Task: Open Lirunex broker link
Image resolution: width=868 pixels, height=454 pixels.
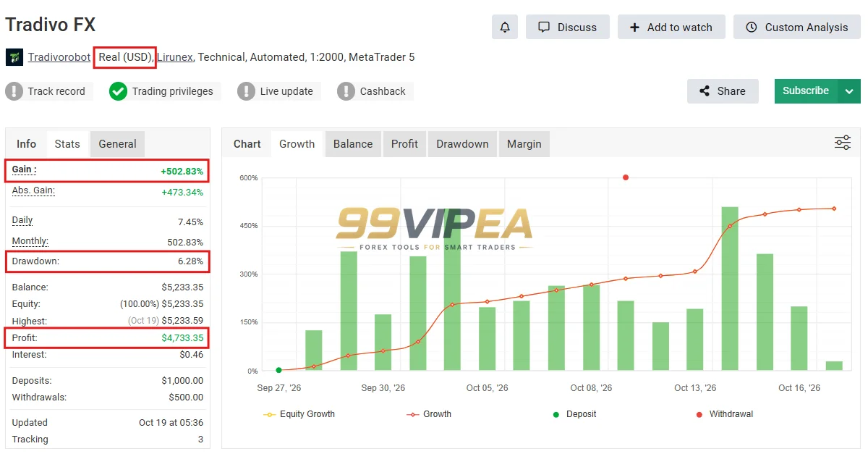Action: pos(174,57)
